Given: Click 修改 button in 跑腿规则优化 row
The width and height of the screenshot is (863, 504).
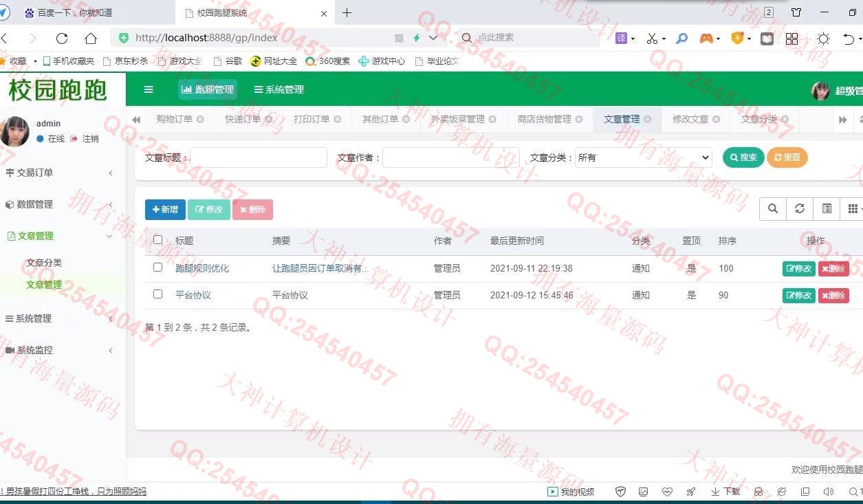Looking at the screenshot, I should tap(798, 269).
